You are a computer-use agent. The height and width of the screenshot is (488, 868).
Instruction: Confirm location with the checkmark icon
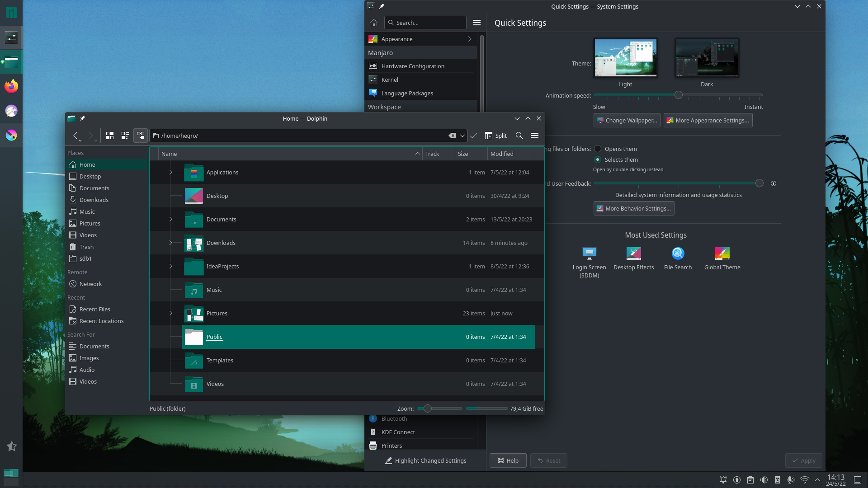[x=474, y=136]
